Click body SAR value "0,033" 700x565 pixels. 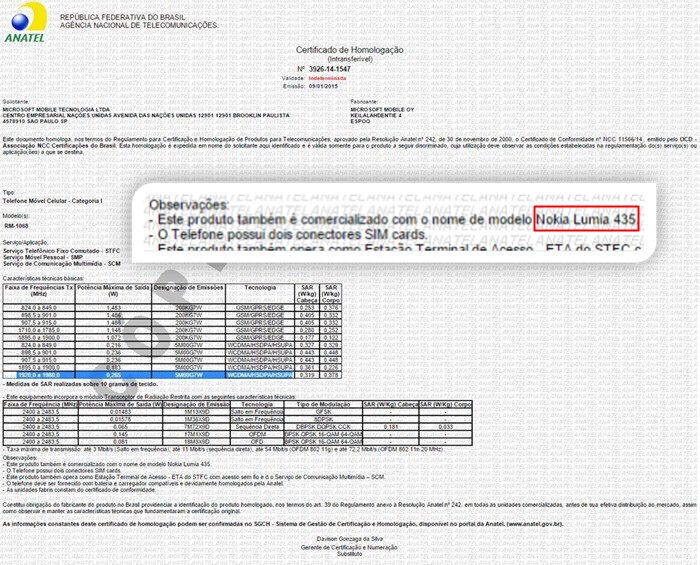445,427
